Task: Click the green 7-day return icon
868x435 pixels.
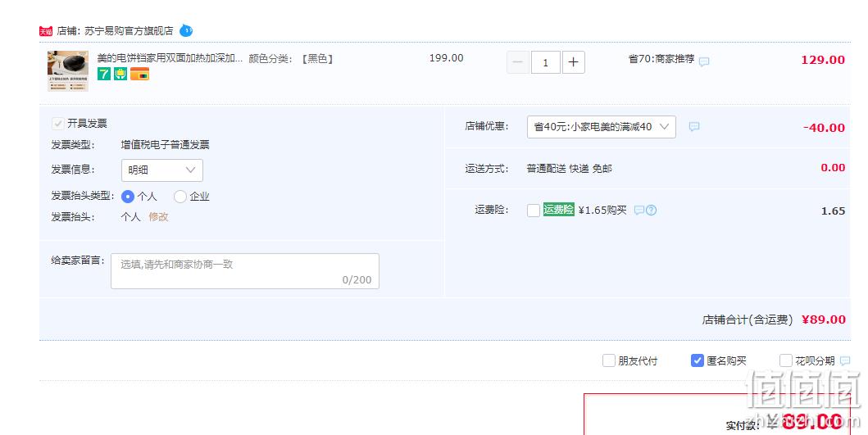Action: coord(104,74)
